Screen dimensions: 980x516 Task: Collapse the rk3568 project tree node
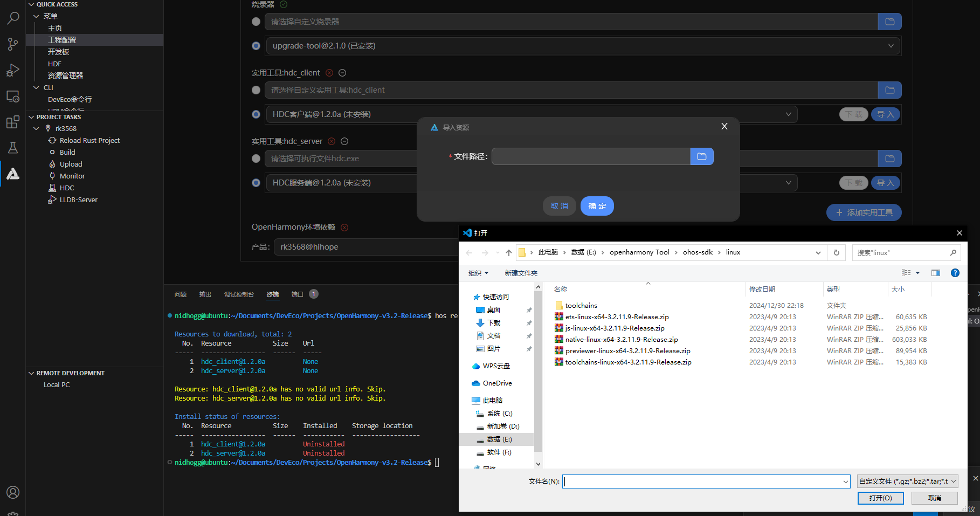point(36,129)
